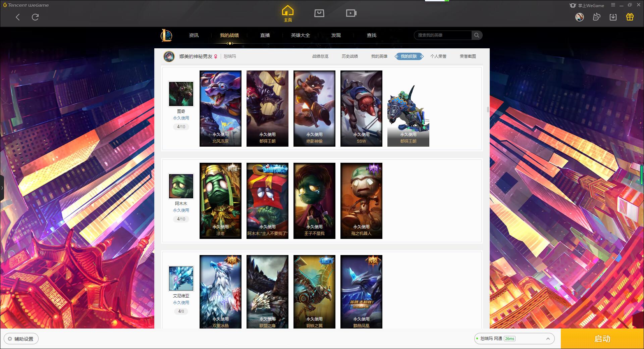This screenshot has width=644, height=349.
Task: Open the shop bag icon in top bar
Action: (x=319, y=13)
